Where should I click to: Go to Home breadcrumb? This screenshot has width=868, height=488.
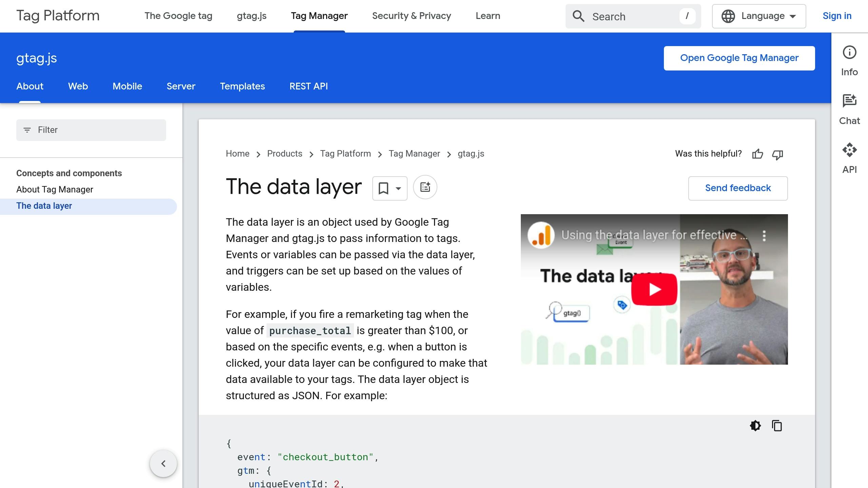point(238,154)
